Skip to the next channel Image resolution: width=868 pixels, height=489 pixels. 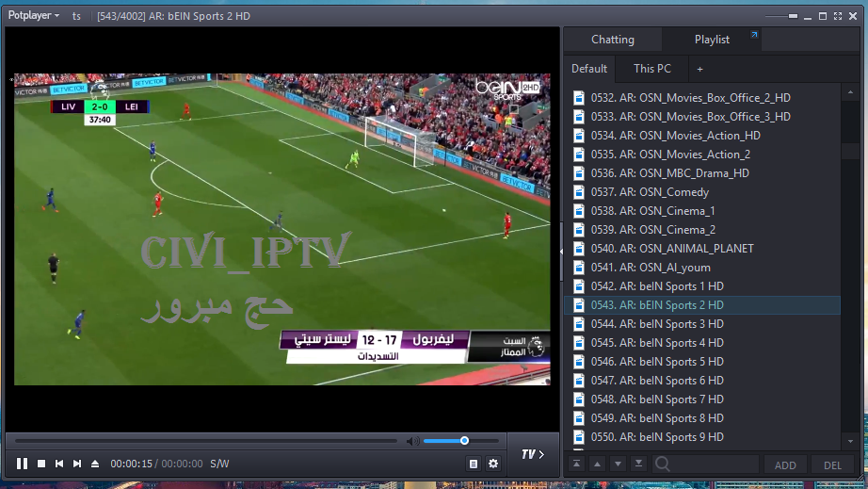tap(77, 464)
